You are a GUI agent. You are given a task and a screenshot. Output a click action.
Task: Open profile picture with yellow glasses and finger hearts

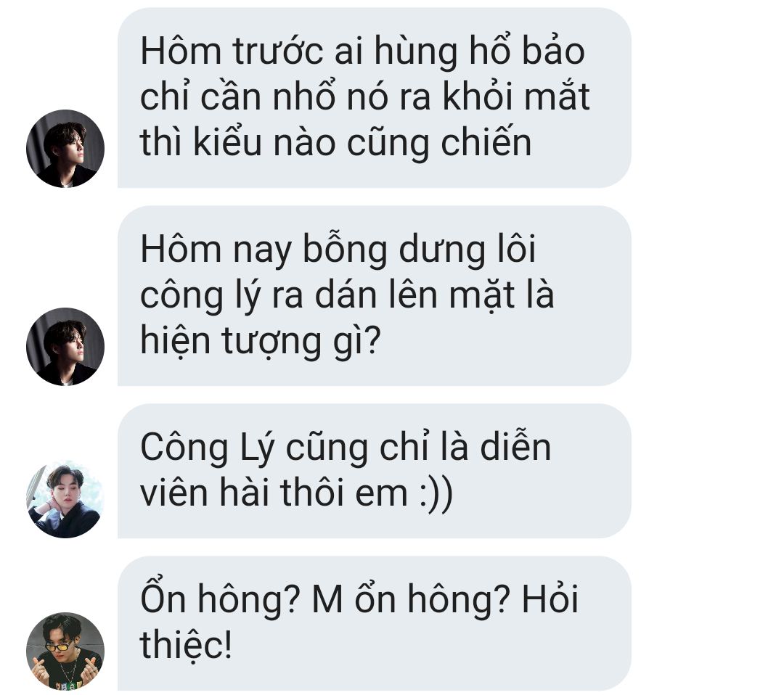65,651
